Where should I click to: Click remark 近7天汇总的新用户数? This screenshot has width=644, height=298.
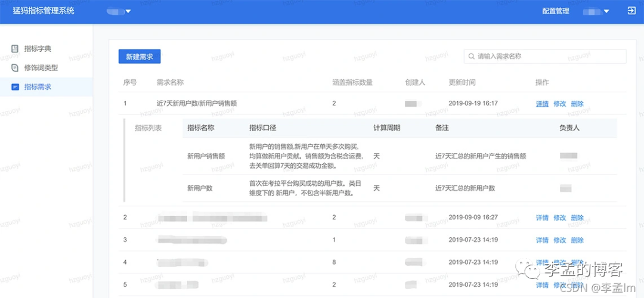pyautogui.click(x=465, y=188)
